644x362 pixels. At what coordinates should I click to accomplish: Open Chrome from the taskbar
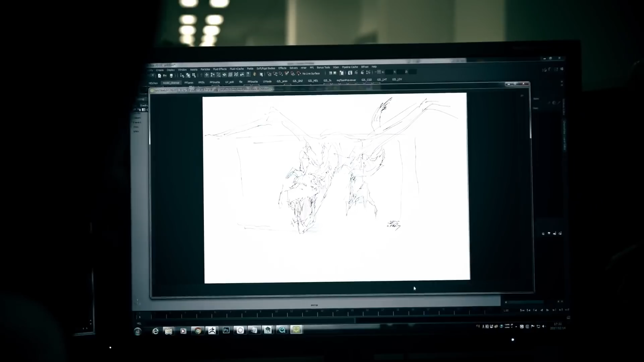[198, 331]
